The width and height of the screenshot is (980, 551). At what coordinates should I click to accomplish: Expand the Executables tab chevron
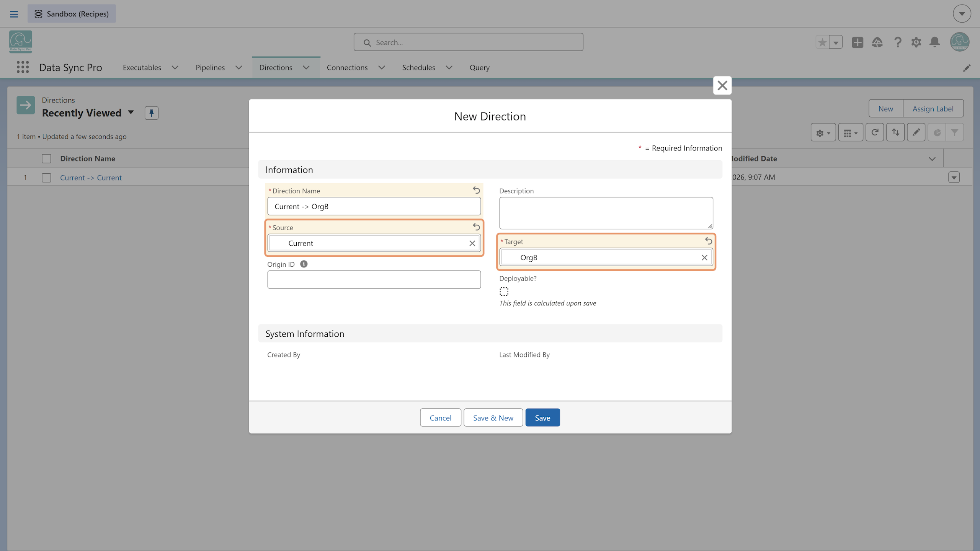pyautogui.click(x=175, y=67)
